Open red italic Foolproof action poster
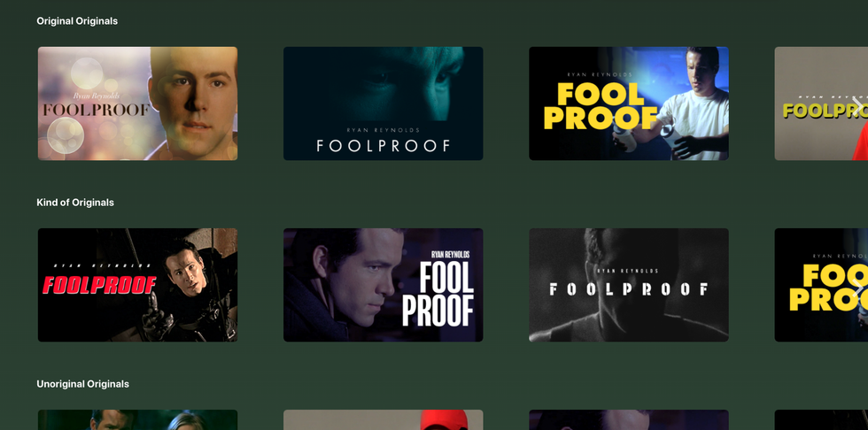Screen dimensions: 868x430 137,285
